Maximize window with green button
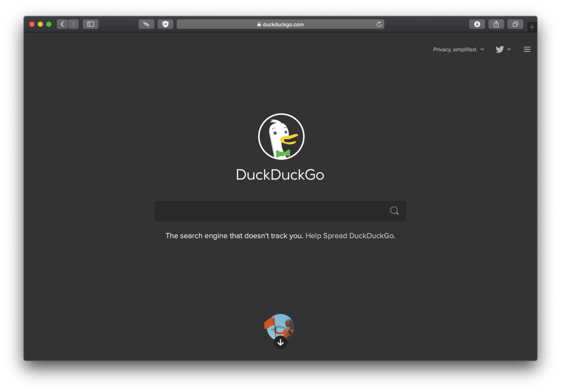Image resolution: width=561 pixels, height=392 pixels. 49,24
